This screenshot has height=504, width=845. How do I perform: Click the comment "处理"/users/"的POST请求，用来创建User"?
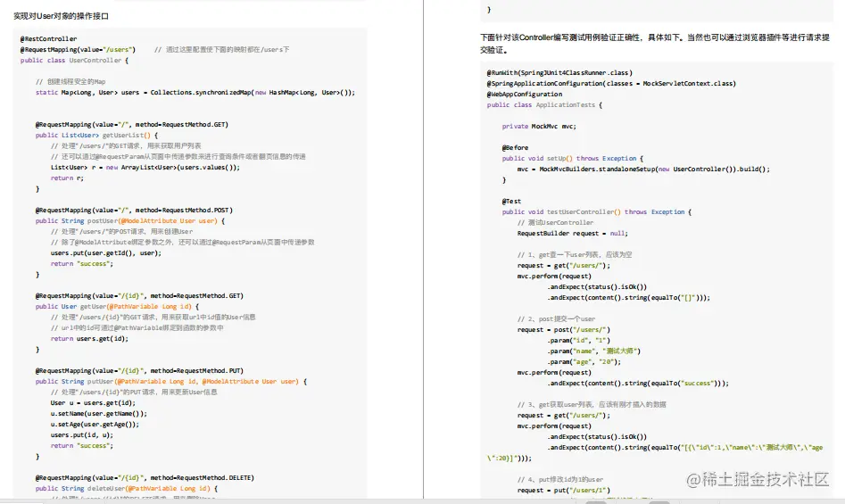pos(121,232)
